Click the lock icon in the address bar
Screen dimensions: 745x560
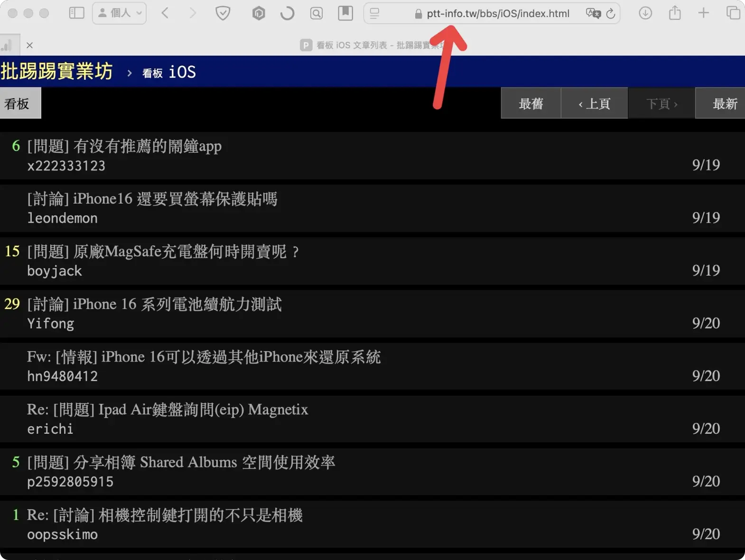pos(418,14)
